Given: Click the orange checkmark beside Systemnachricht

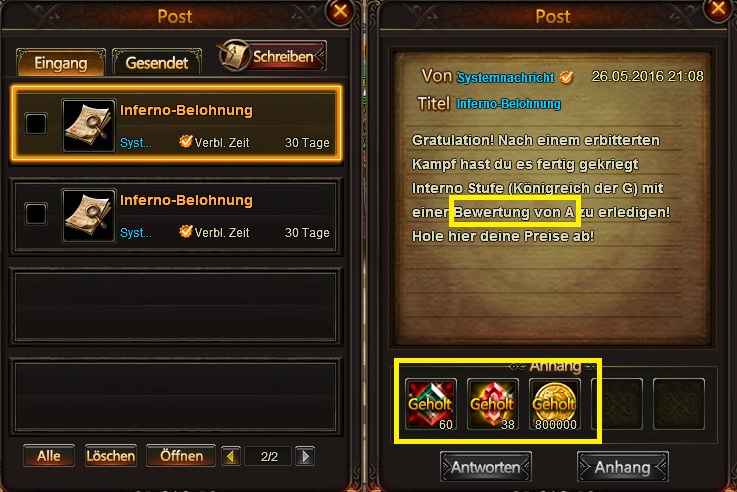Looking at the screenshot, I should [x=566, y=77].
